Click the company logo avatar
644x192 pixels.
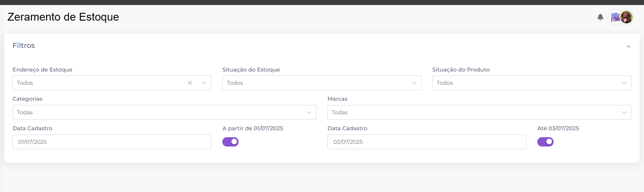[x=615, y=17]
